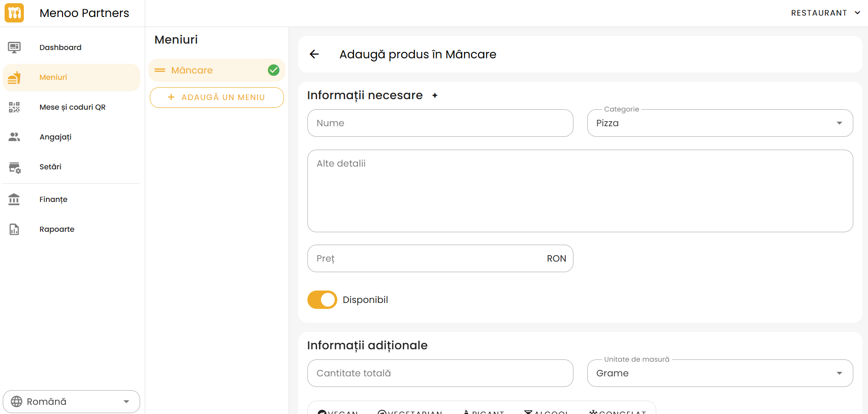Navigate to Mese și coduri QR
868x414 pixels.
click(x=73, y=107)
